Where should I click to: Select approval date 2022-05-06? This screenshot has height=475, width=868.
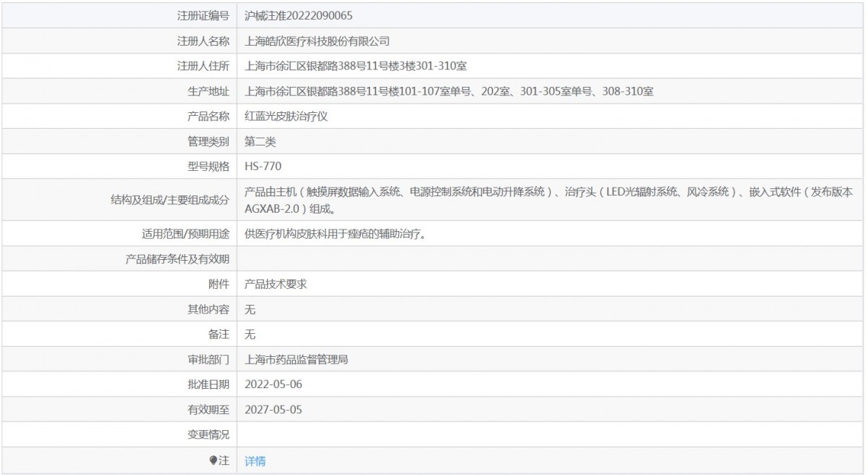coord(273,384)
